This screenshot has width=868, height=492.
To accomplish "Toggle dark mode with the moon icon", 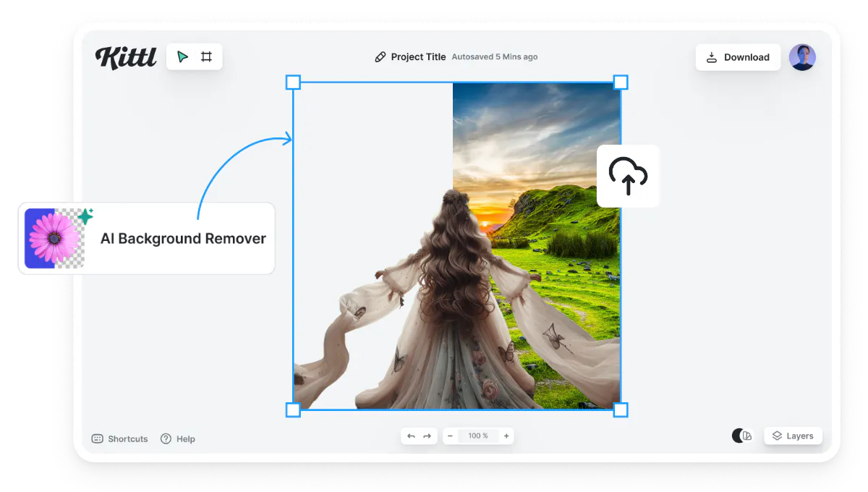I will pyautogui.click(x=738, y=436).
